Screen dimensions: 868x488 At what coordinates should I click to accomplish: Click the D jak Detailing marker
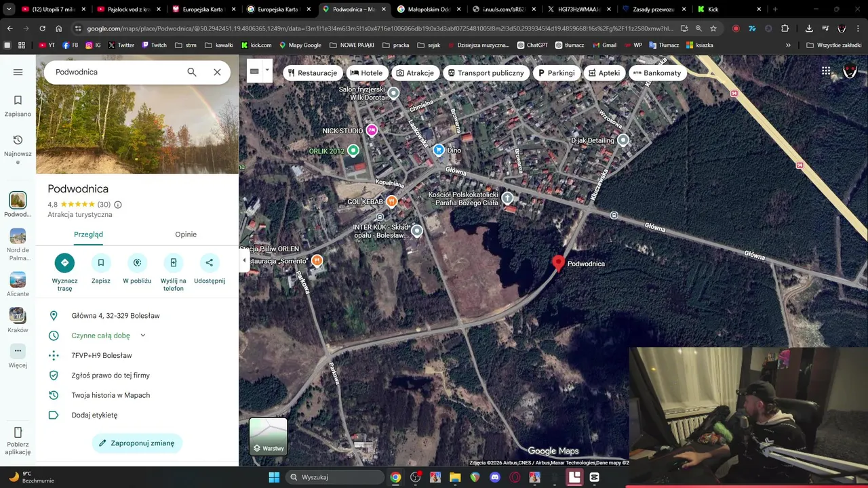pos(623,140)
